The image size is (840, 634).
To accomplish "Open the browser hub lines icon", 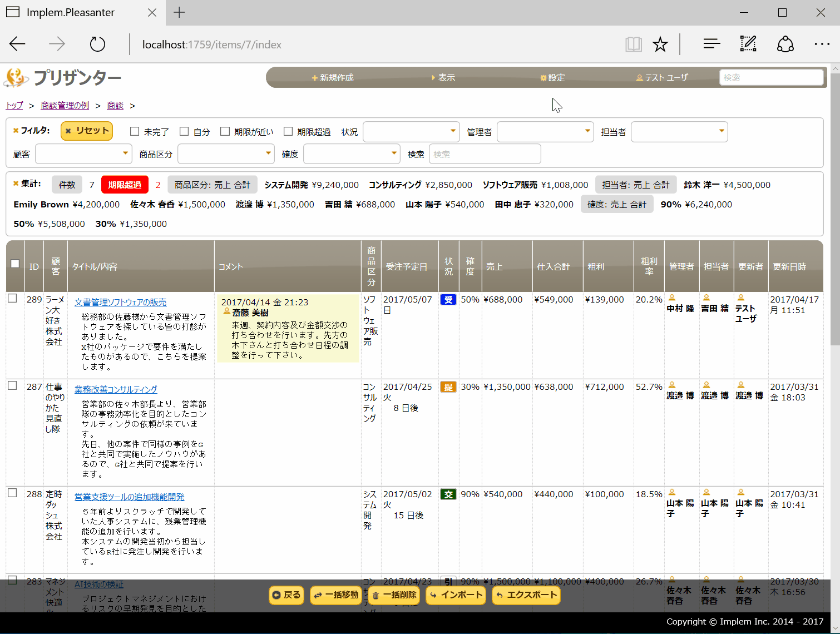I will click(711, 43).
